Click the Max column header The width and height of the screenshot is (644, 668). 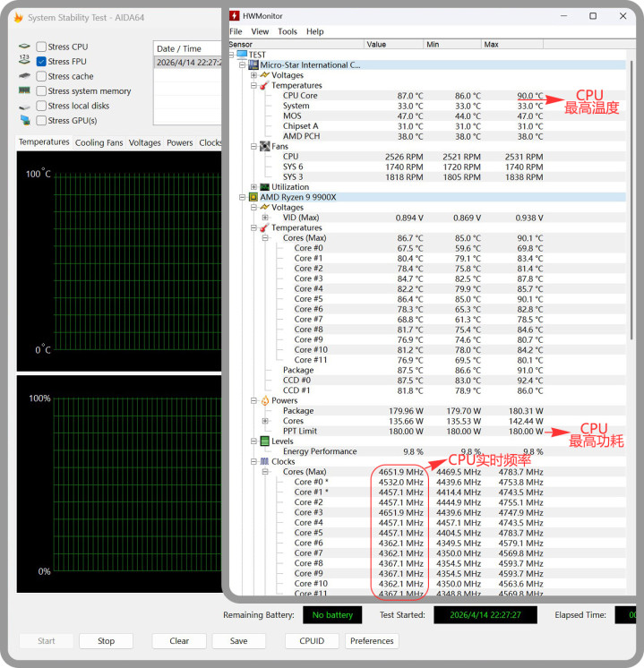pos(492,44)
